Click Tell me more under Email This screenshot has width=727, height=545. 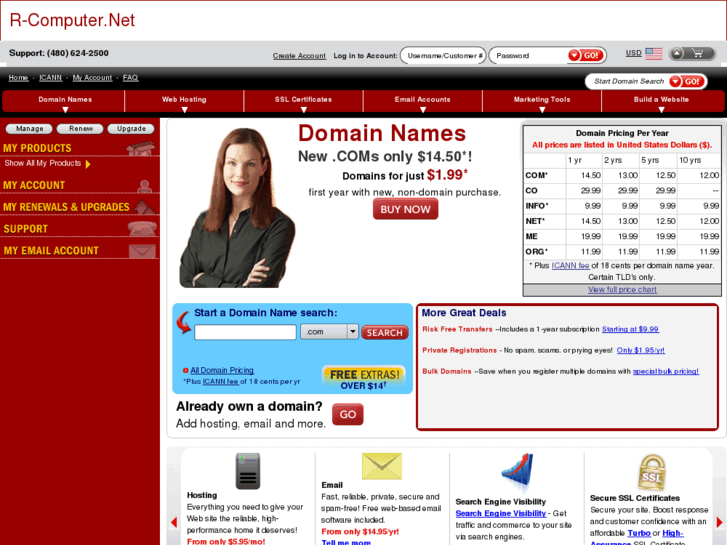pyautogui.click(x=346, y=542)
